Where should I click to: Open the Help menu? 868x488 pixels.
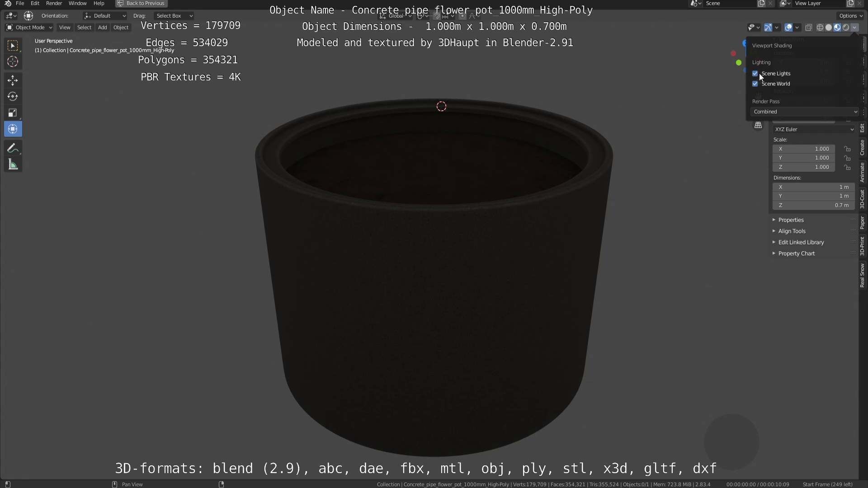coord(99,4)
